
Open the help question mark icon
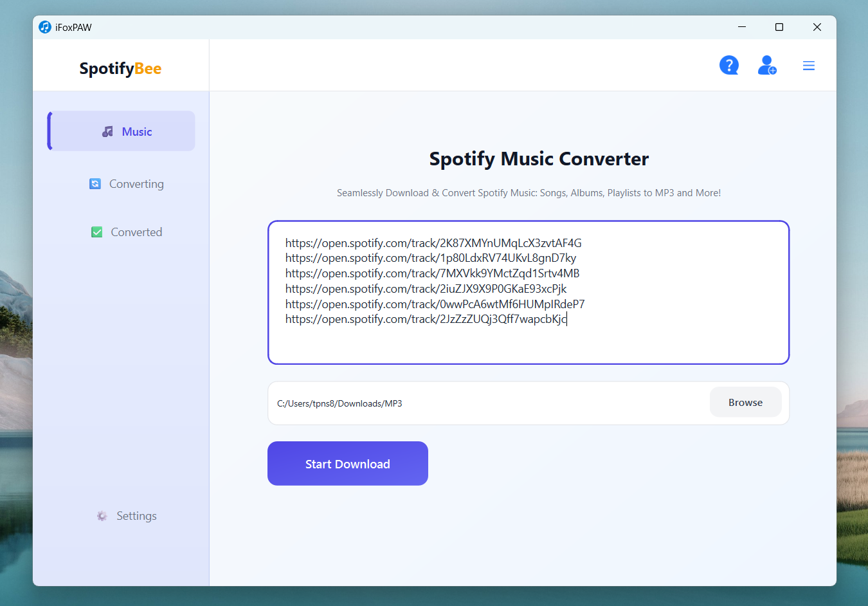(728, 65)
